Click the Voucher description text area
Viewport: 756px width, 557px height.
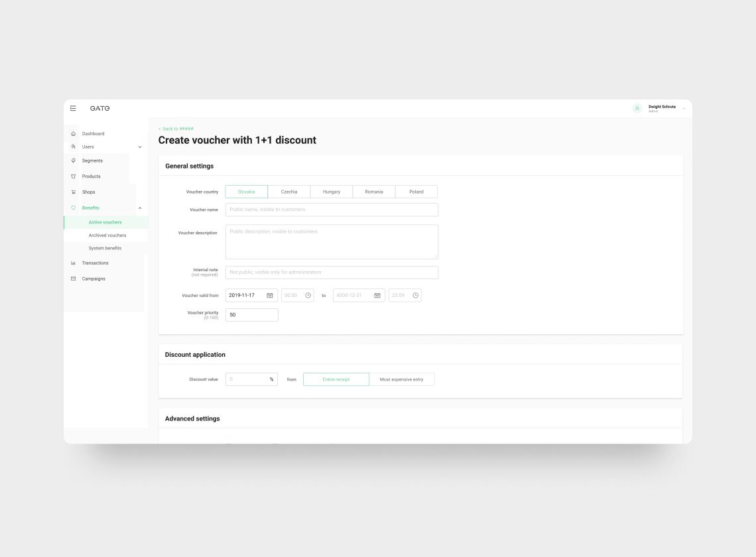coord(332,241)
